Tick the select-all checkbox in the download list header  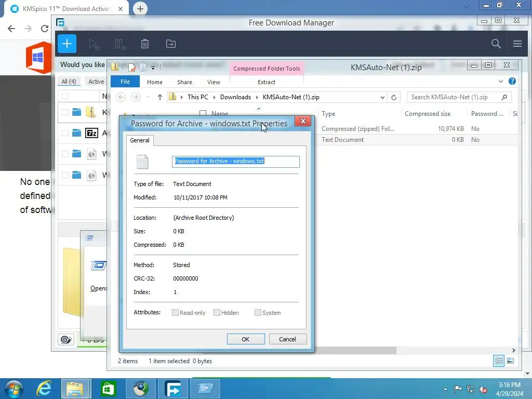(65, 96)
